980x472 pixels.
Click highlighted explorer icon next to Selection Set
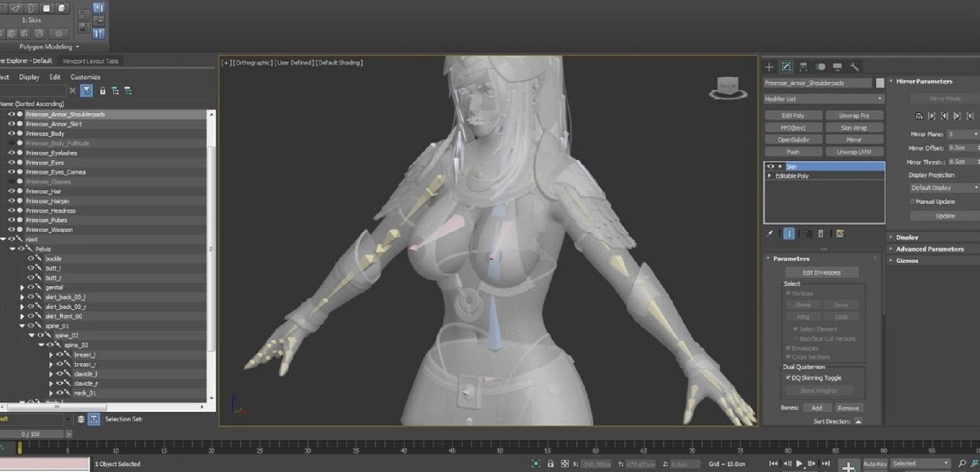tap(94, 419)
